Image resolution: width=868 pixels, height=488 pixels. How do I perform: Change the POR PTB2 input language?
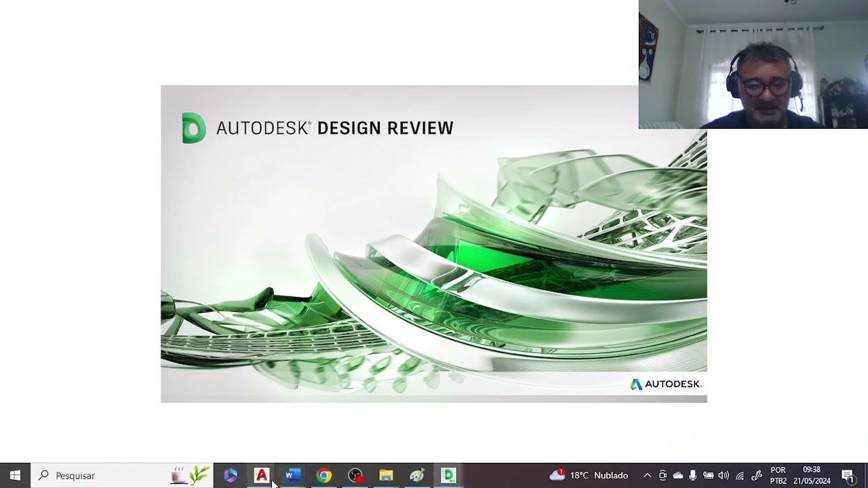778,475
